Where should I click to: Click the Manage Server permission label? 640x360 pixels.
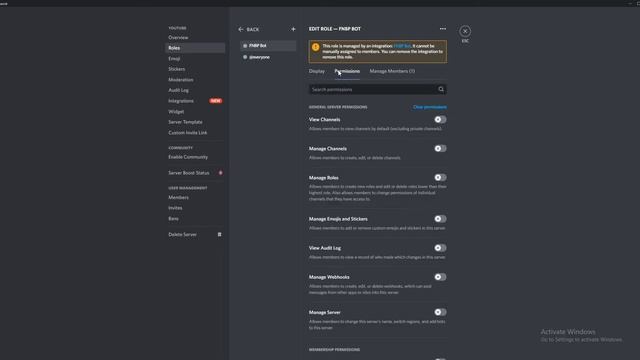pos(324,312)
